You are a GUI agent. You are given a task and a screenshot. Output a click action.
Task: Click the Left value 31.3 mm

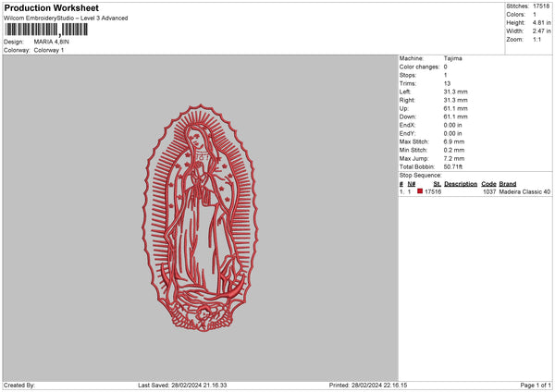[x=455, y=92]
